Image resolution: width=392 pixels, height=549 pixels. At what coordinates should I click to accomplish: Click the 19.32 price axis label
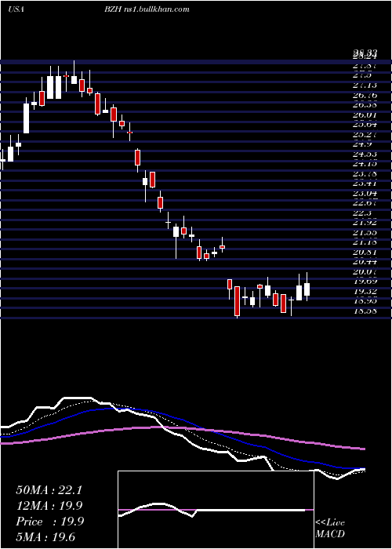pyautogui.click(x=365, y=291)
